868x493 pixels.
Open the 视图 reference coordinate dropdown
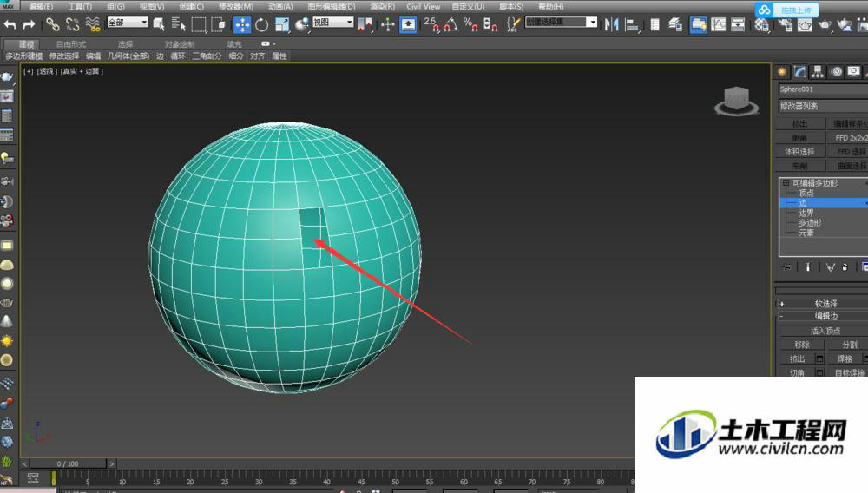332,22
